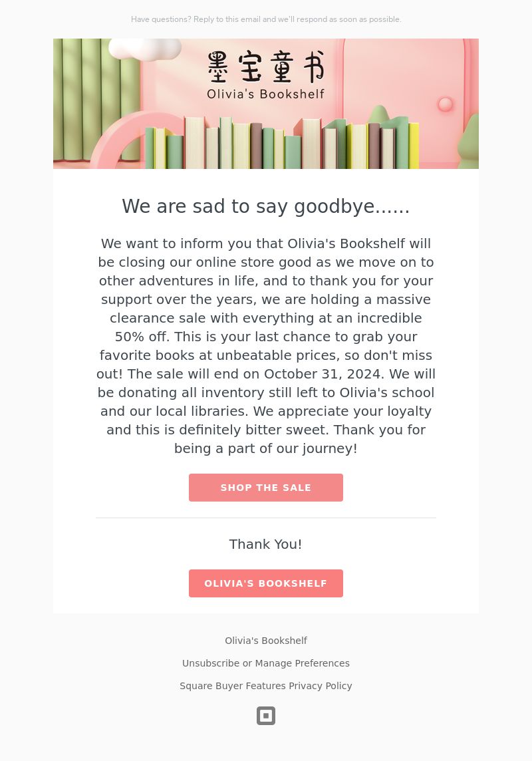Click the white cloud in the banner
This screenshot has height=761, width=532.
[144, 49]
